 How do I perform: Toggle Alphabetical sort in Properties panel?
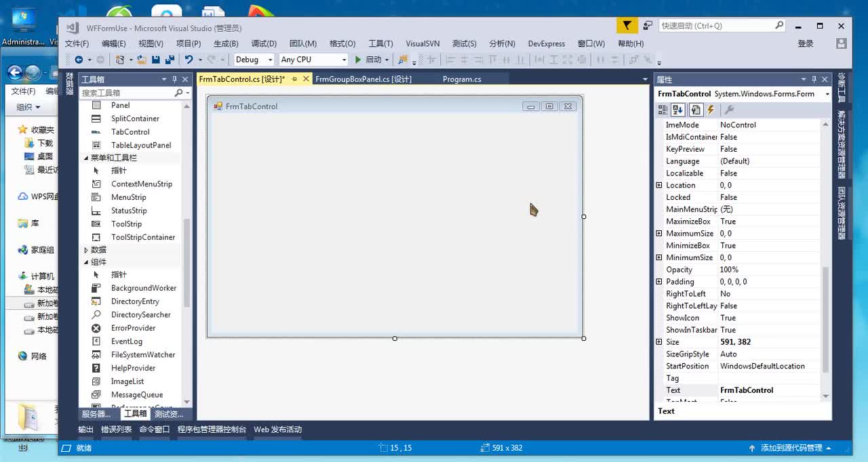pos(677,110)
